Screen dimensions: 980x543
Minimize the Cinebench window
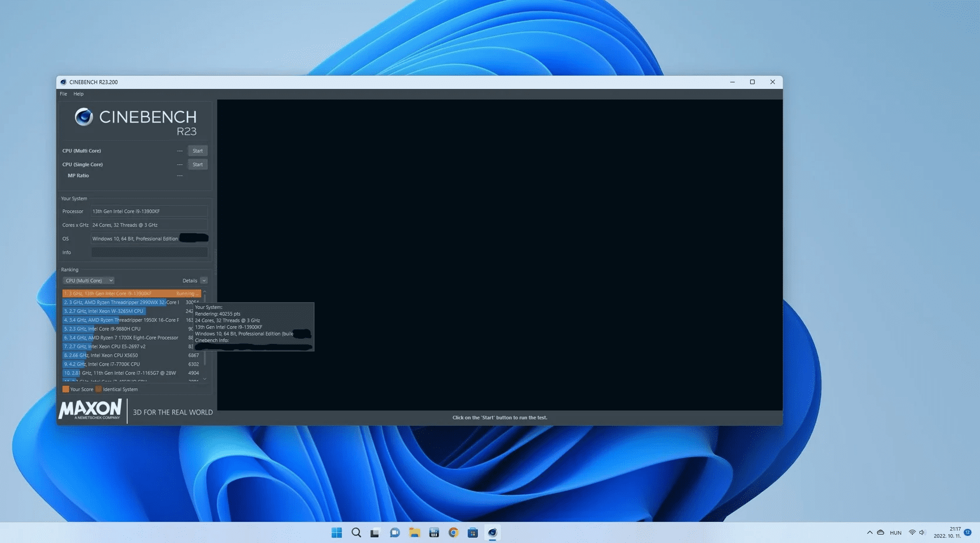732,82
